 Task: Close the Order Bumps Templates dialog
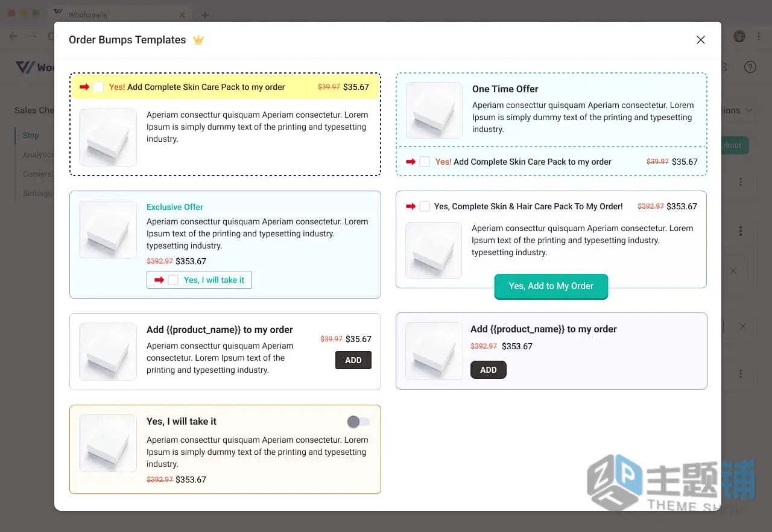[700, 40]
